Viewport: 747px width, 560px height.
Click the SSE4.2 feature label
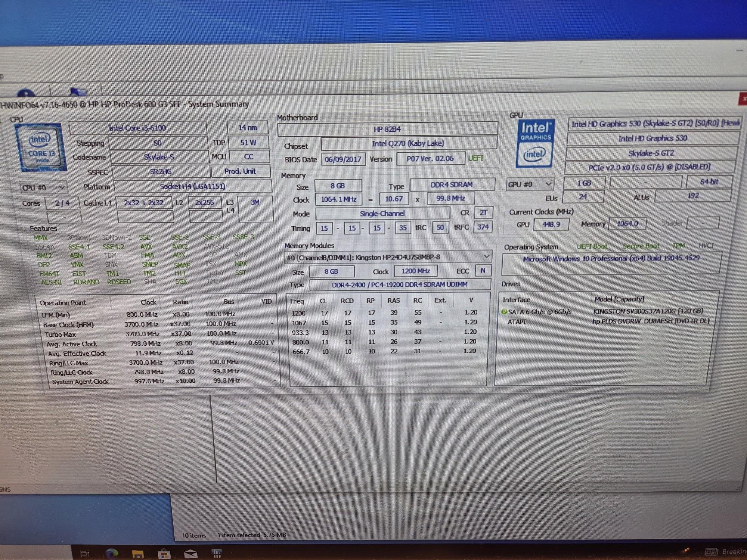coord(114,247)
